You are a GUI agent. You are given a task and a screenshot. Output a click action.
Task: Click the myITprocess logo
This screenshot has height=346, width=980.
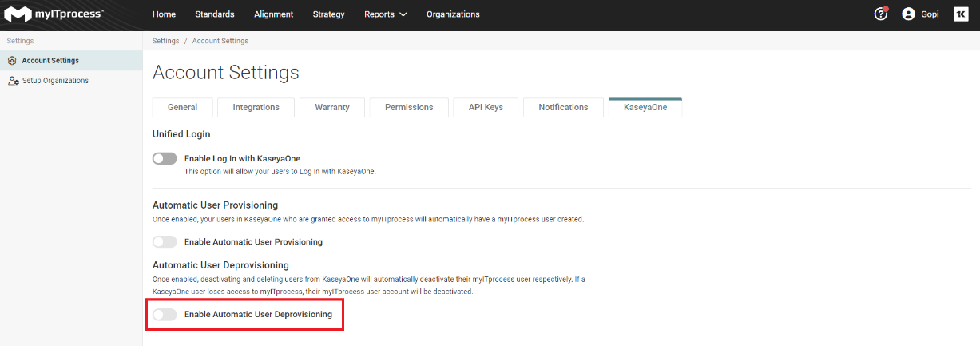coord(54,14)
